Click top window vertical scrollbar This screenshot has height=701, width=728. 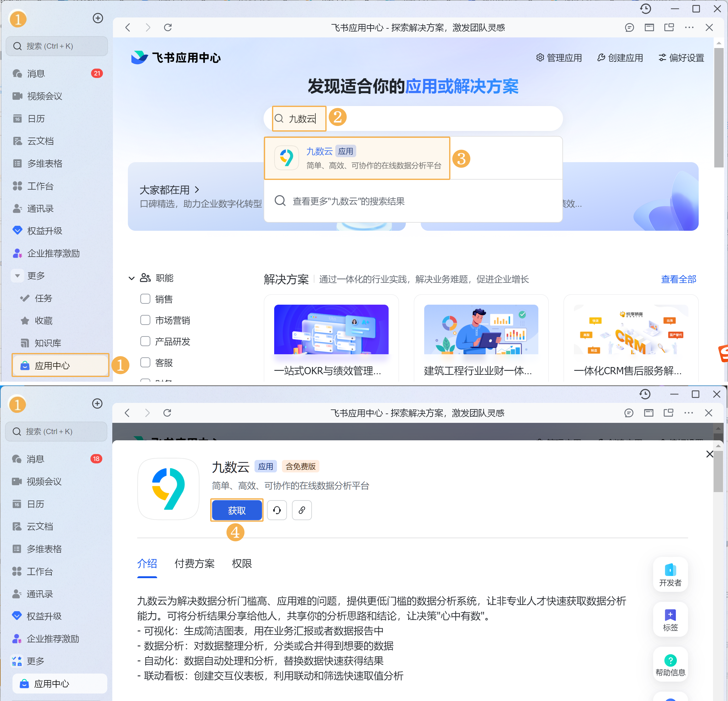click(x=719, y=108)
